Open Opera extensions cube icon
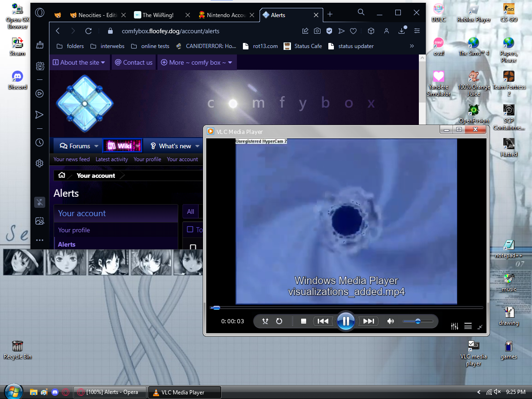532x399 pixels. click(x=371, y=31)
